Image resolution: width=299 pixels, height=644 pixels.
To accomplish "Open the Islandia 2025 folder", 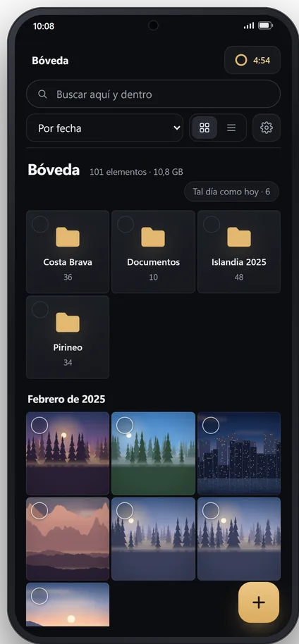I will coord(239,252).
